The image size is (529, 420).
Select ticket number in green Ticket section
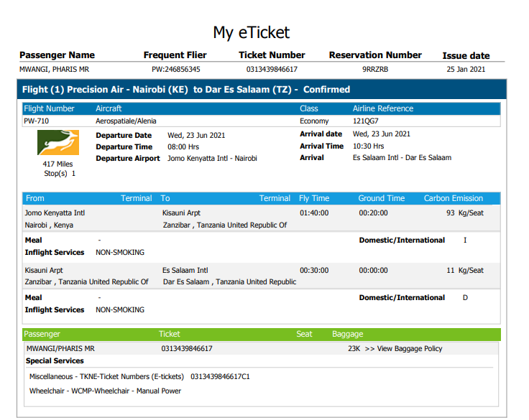pyautogui.click(x=187, y=348)
